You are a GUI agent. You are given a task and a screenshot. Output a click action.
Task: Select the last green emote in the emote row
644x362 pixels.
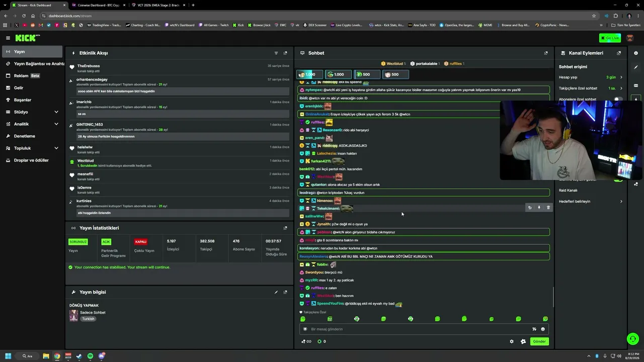pyautogui.click(x=545, y=319)
